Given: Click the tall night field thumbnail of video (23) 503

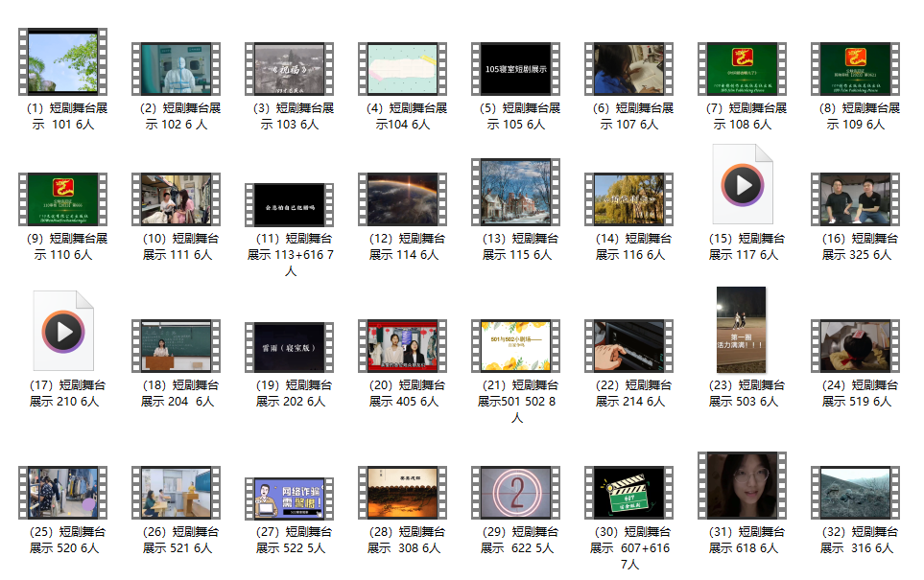Looking at the screenshot, I should pyautogui.click(x=742, y=330).
